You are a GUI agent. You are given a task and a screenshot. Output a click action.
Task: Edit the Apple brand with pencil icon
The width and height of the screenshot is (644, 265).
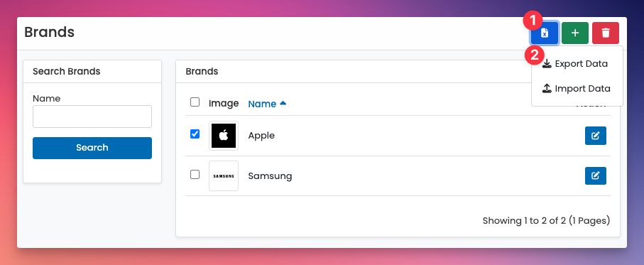tap(596, 136)
